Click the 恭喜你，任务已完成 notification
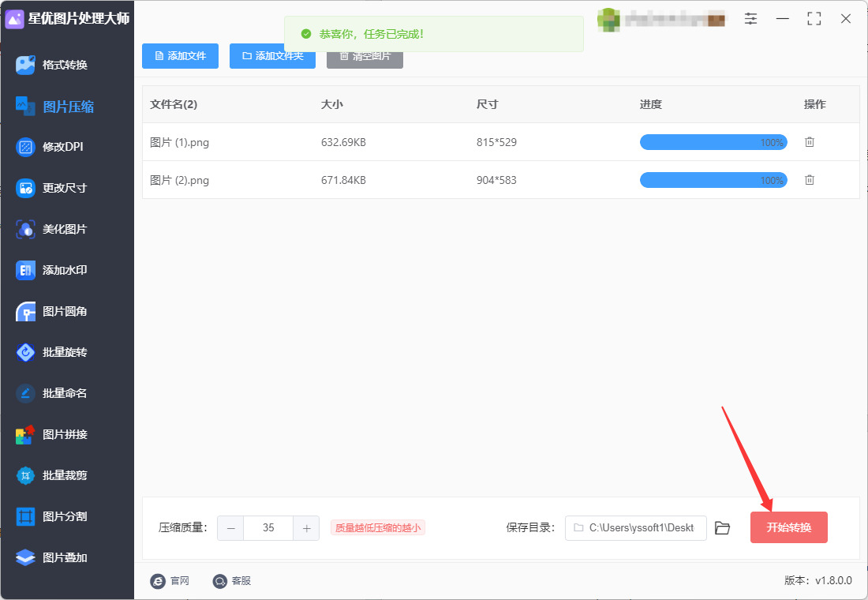 tap(434, 34)
